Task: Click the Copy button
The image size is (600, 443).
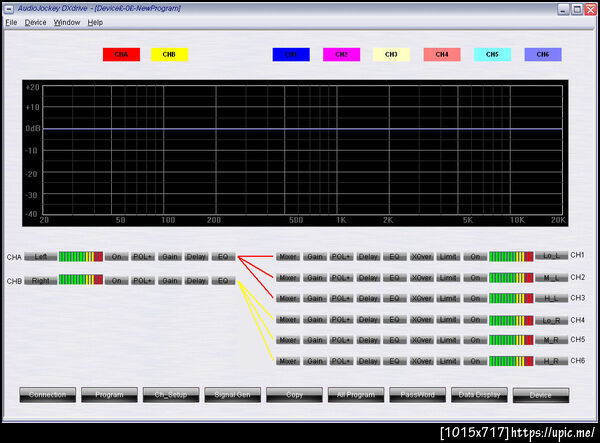Action: (x=294, y=395)
